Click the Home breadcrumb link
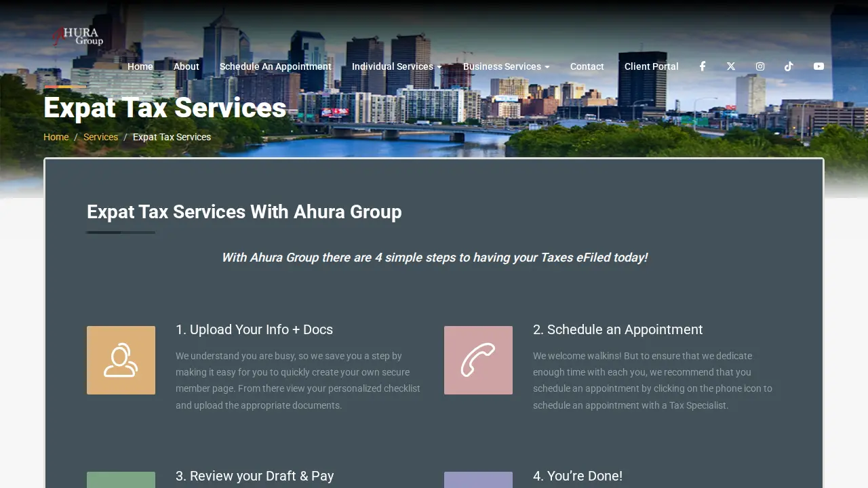Viewport: 868px width, 488px height. 56,137
